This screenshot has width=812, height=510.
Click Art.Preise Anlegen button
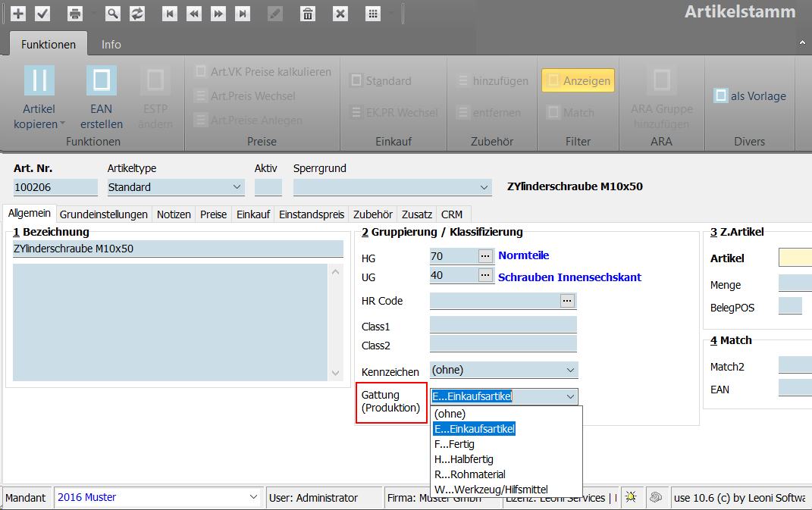(248, 120)
